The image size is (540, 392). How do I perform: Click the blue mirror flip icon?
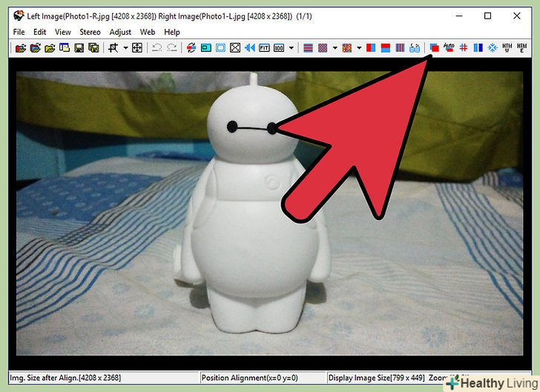(250, 48)
